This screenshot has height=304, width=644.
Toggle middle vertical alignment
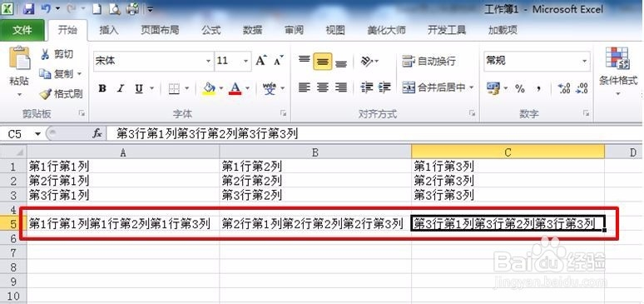[323, 62]
